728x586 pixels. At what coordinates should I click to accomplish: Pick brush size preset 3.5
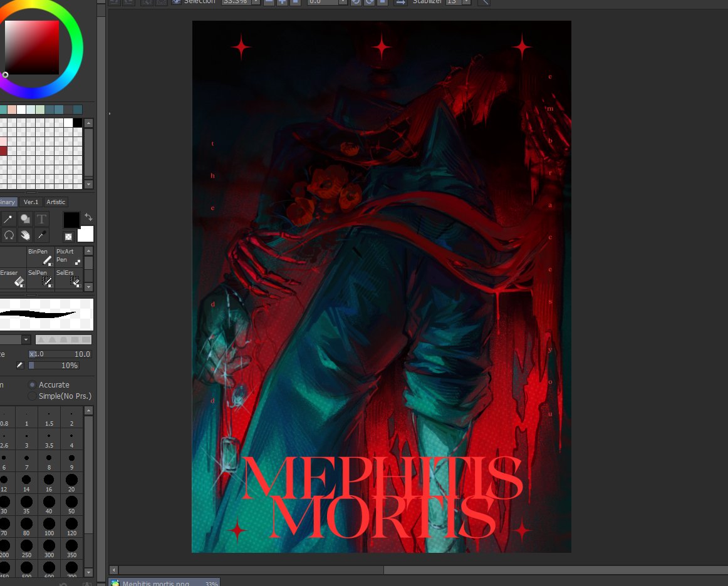click(x=49, y=440)
